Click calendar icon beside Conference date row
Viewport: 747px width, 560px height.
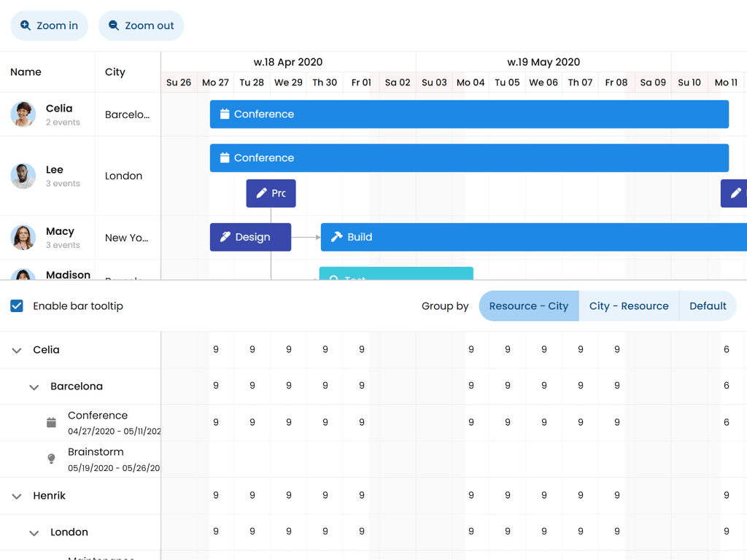point(51,423)
